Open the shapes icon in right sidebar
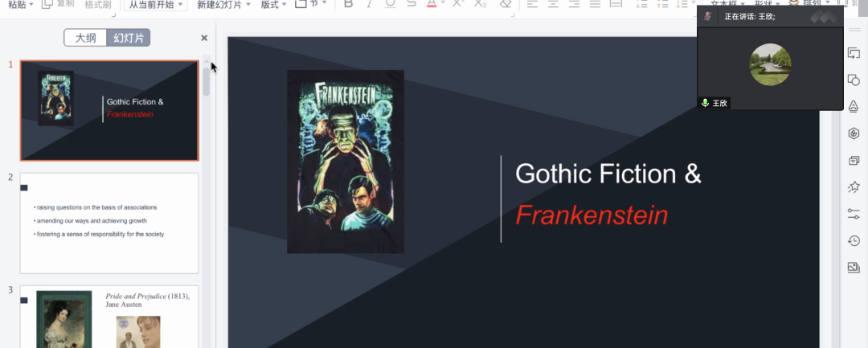 coord(854,80)
